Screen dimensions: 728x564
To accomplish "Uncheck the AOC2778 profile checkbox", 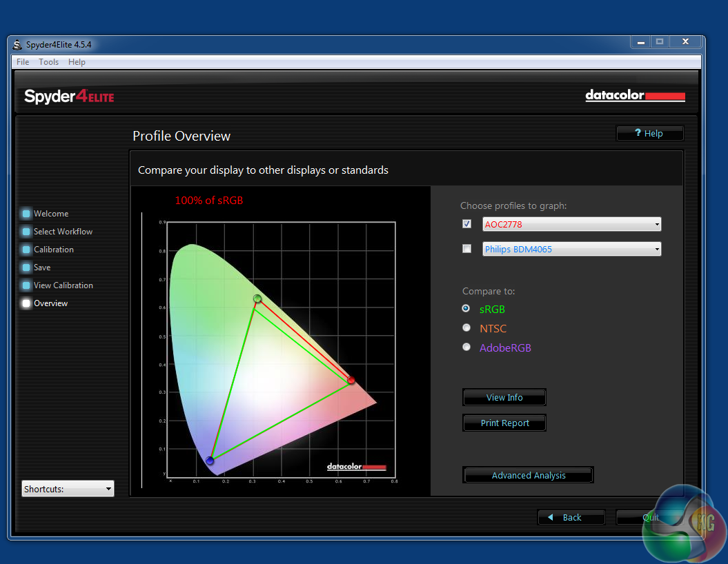I will point(467,224).
